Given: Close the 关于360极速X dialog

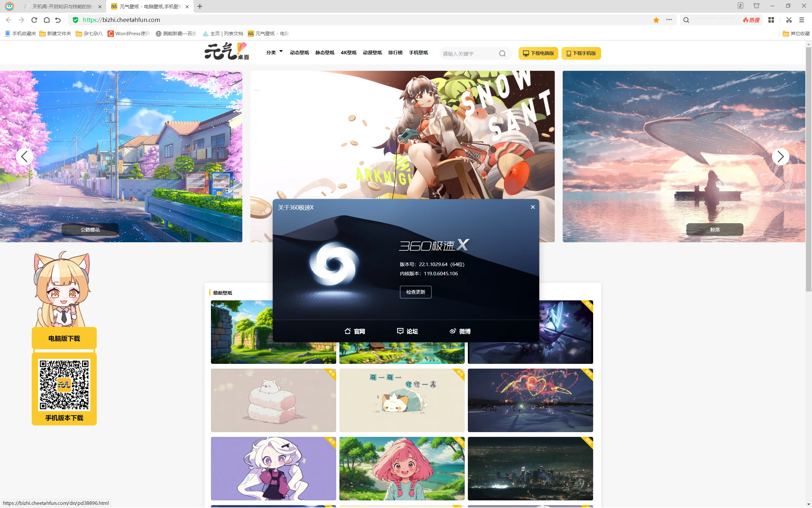Looking at the screenshot, I should pyautogui.click(x=533, y=207).
